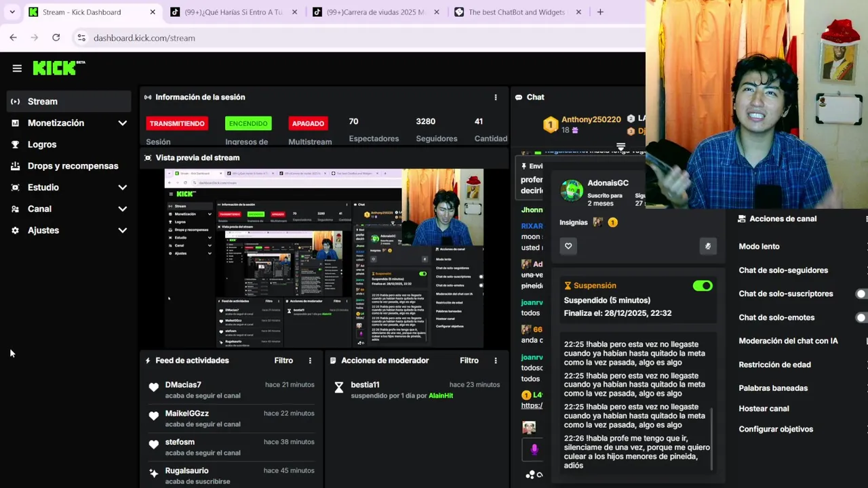
Task: Click the KICK beta logo
Action: tap(58, 68)
